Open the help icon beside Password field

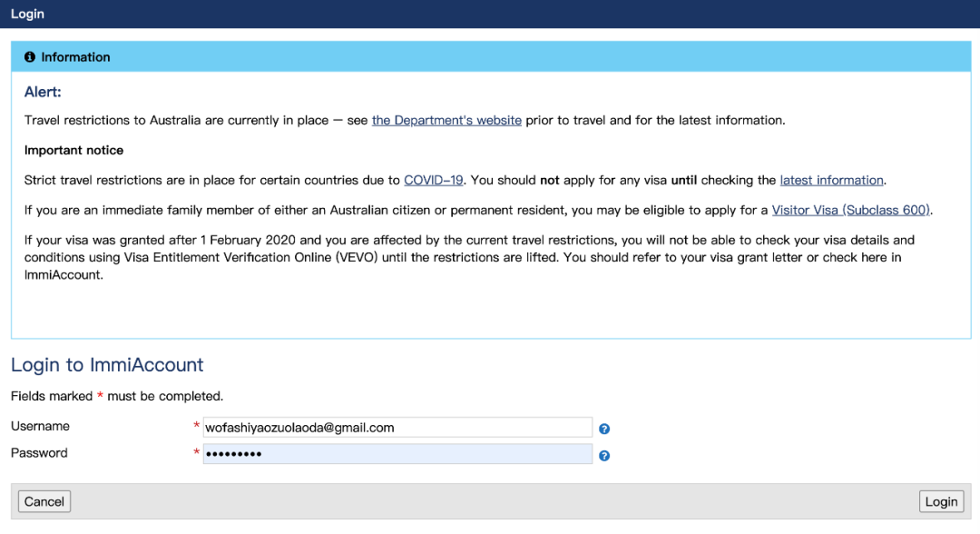pos(604,455)
